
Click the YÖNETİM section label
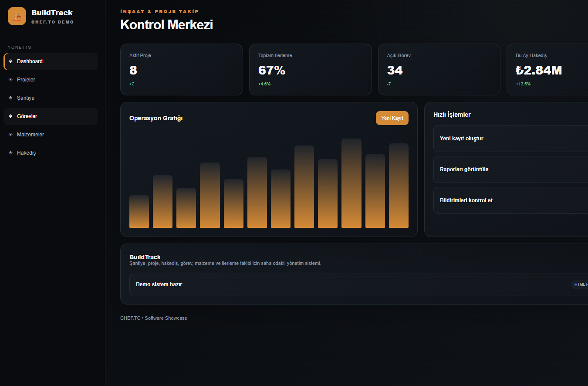point(20,47)
